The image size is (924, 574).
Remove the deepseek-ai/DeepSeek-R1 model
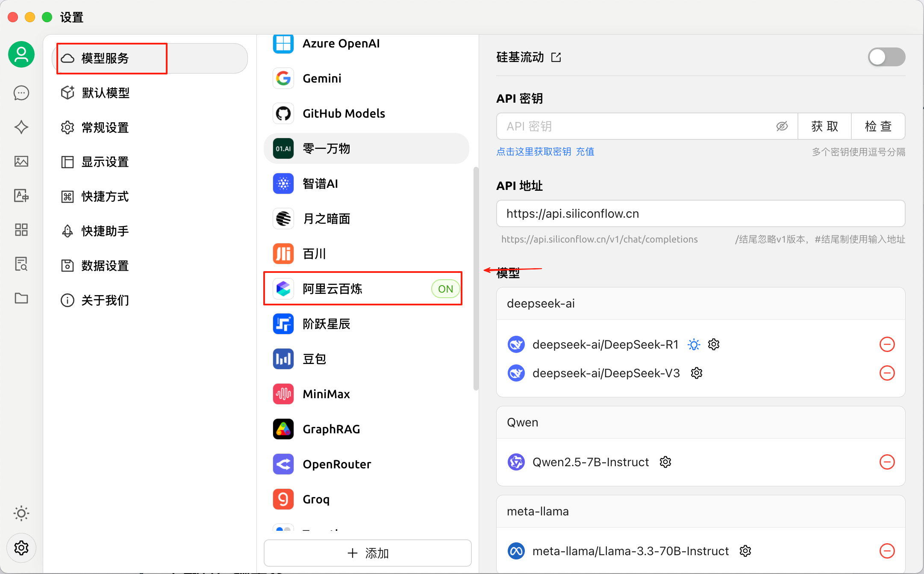887,344
